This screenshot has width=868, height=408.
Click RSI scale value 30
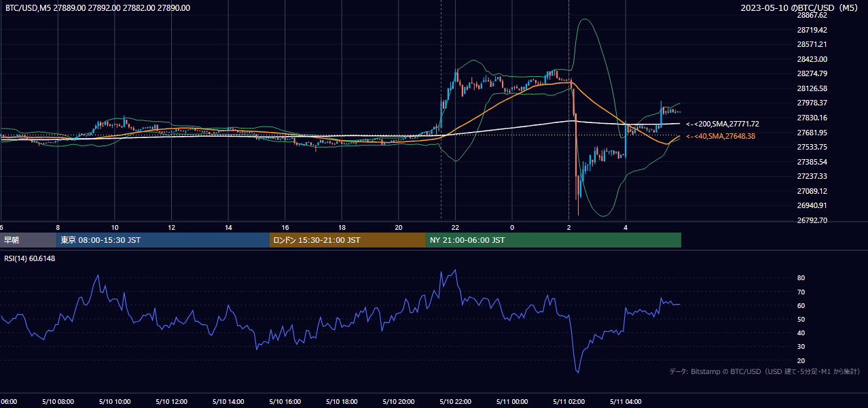pyautogui.click(x=801, y=347)
